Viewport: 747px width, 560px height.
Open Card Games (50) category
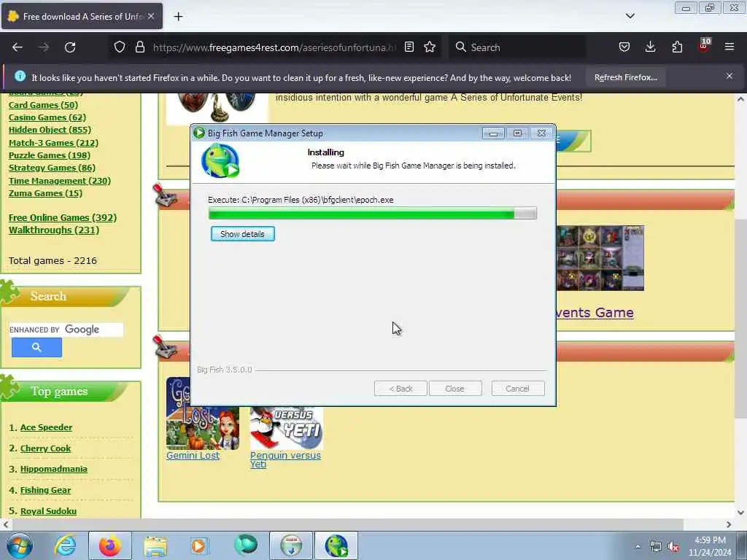click(x=43, y=105)
